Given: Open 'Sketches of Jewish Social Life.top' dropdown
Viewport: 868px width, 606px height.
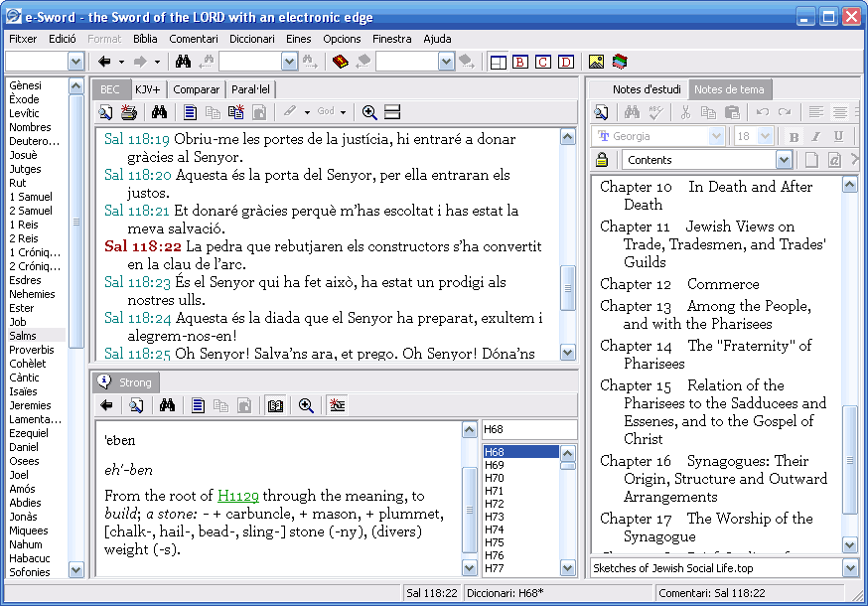Looking at the screenshot, I should [x=850, y=568].
